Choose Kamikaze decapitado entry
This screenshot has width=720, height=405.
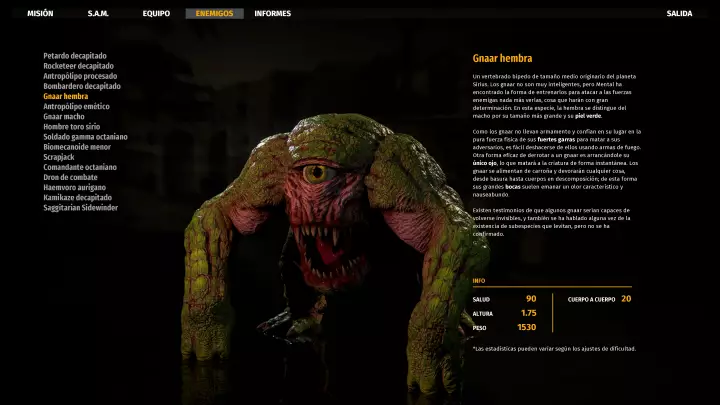point(78,197)
